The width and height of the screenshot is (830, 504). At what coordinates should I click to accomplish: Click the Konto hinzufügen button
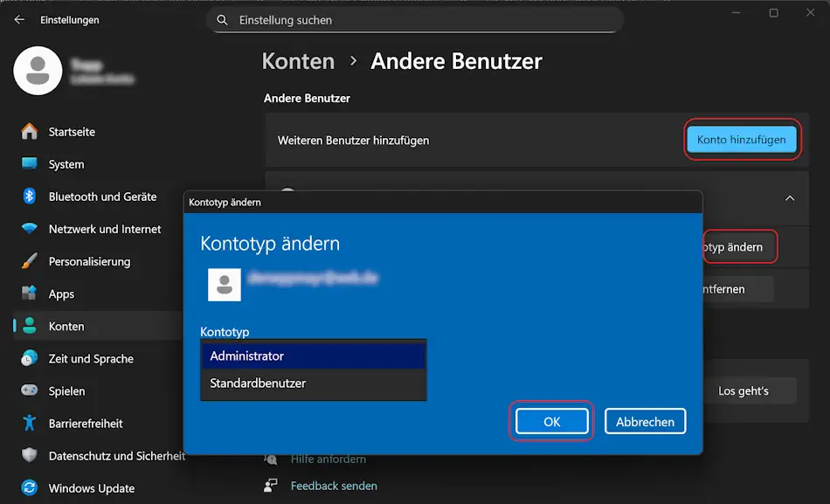pyautogui.click(x=741, y=140)
